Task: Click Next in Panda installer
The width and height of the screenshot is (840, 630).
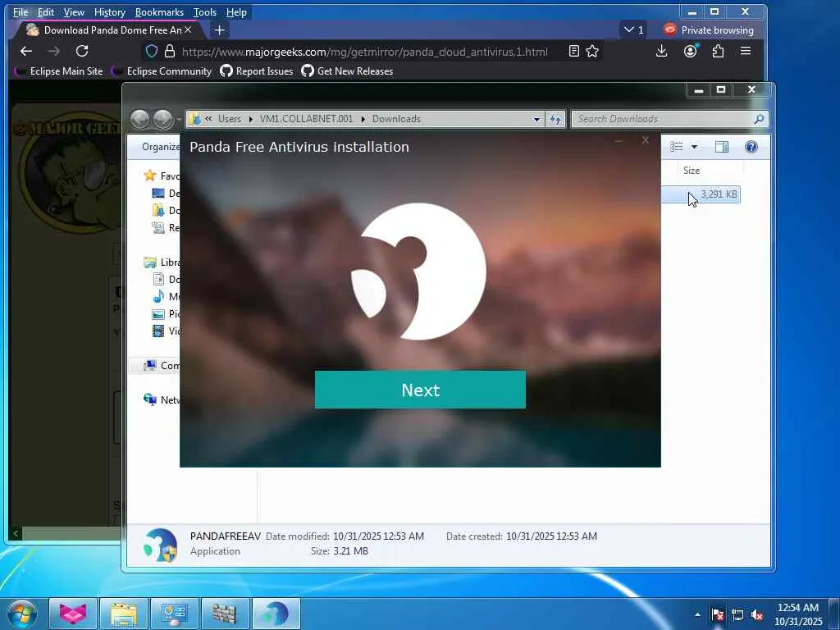Action: pos(420,390)
